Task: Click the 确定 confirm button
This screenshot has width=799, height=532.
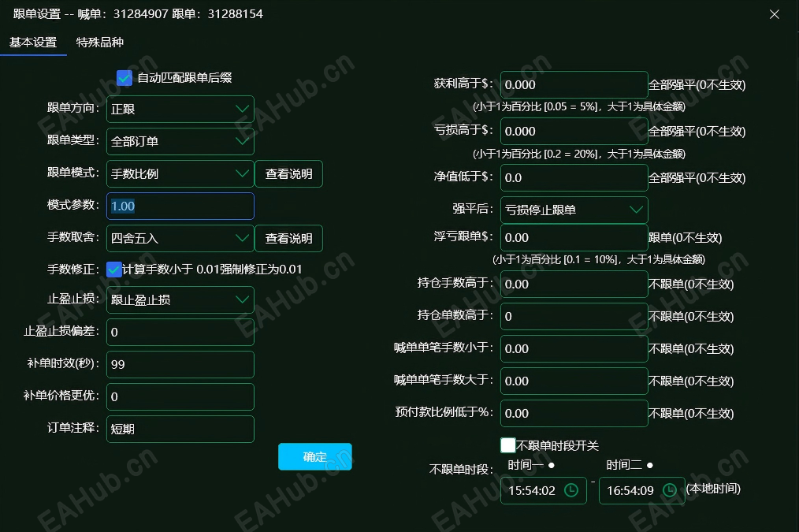Action: pos(314,456)
